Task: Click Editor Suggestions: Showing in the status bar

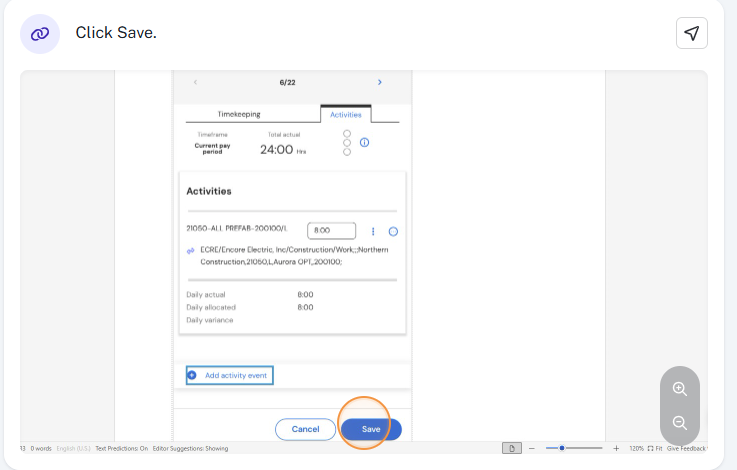Action: pyautogui.click(x=190, y=448)
